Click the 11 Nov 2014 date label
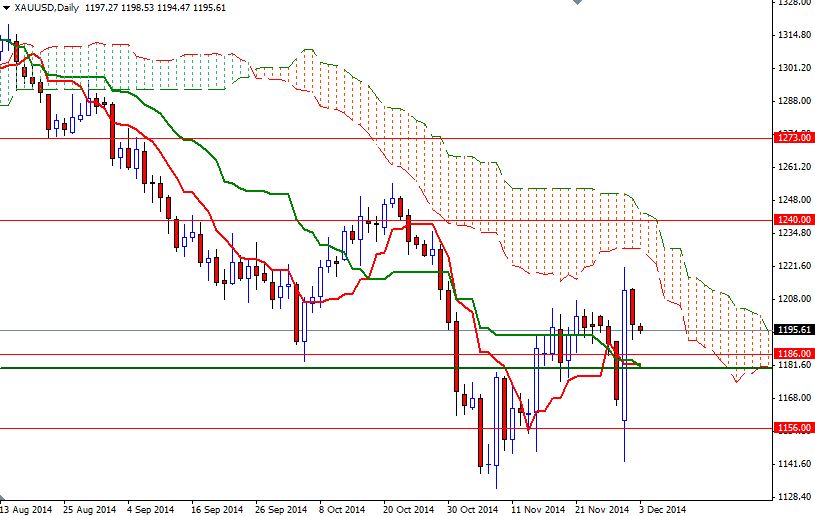 coord(537,510)
